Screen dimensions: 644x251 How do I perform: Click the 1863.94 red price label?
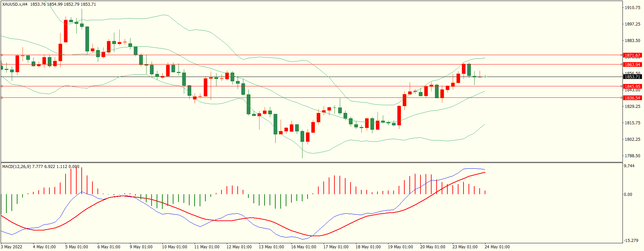(632, 65)
